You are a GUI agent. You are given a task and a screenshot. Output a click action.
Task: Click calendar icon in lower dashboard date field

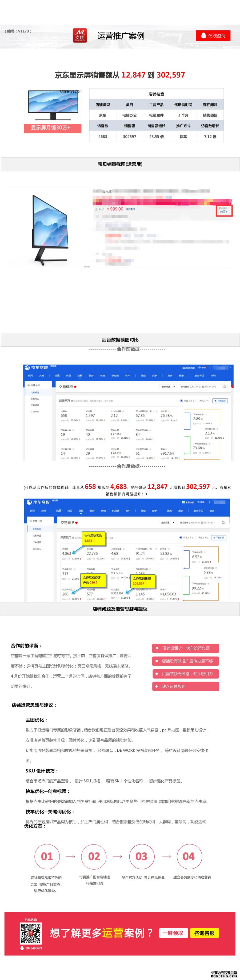223,522
